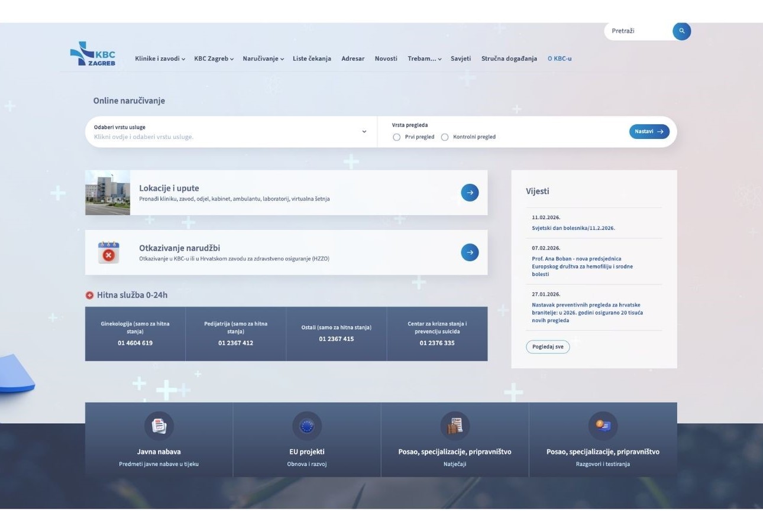The width and height of the screenshot is (763, 532).
Task: Click the Natječaji clipboard icon
Action: (x=454, y=425)
